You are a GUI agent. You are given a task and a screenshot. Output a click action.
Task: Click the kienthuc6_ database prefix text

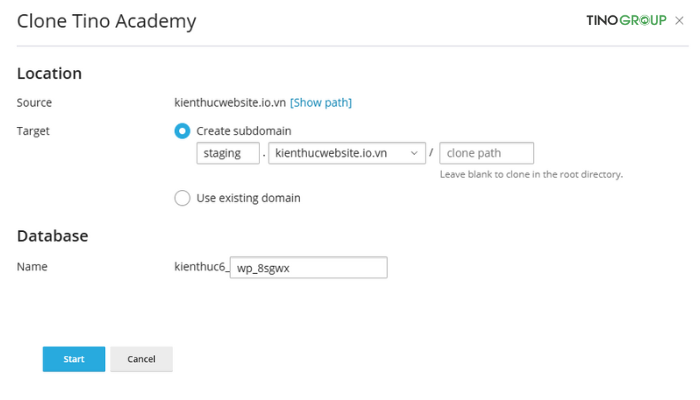(202, 267)
